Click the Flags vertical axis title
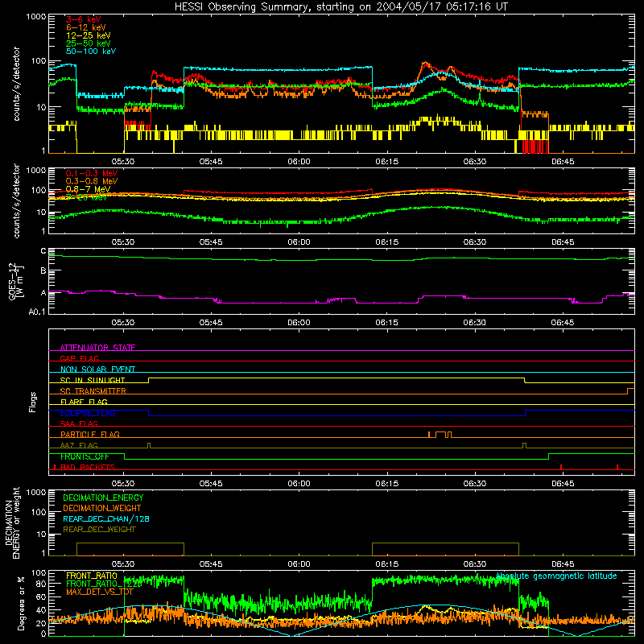This screenshot has height=644, width=644. [x=33, y=402]
